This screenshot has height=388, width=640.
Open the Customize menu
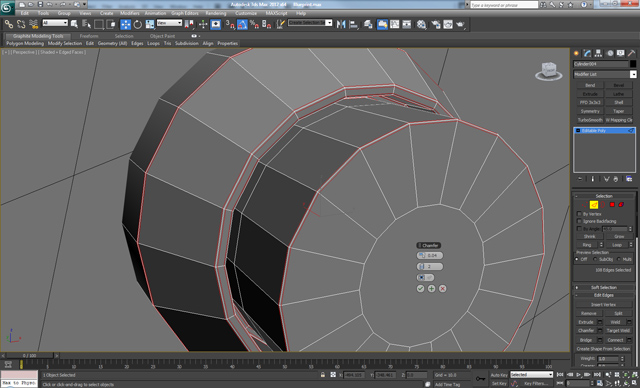pyautogui.click(x=246, y=13)
